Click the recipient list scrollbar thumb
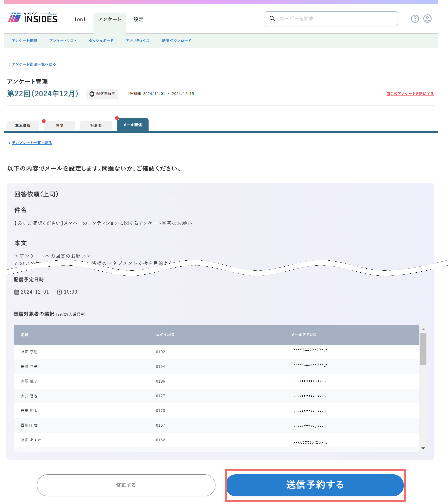 423,349
